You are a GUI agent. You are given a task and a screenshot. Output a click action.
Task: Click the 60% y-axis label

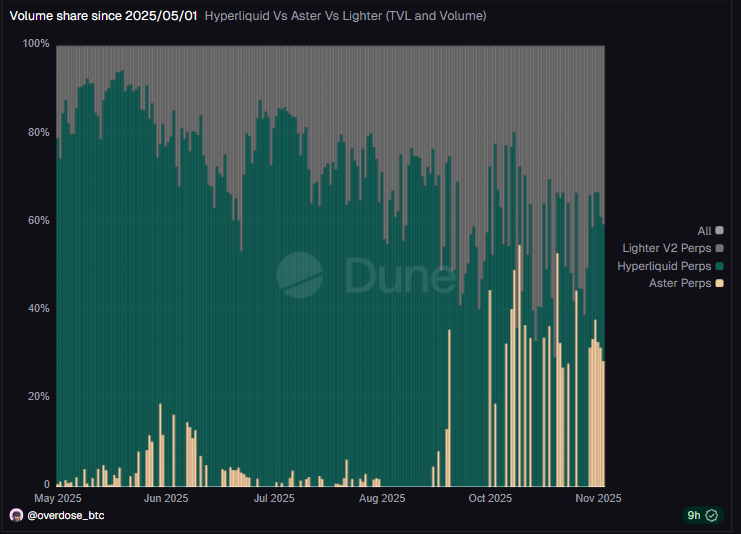click(x=38, y=220)
